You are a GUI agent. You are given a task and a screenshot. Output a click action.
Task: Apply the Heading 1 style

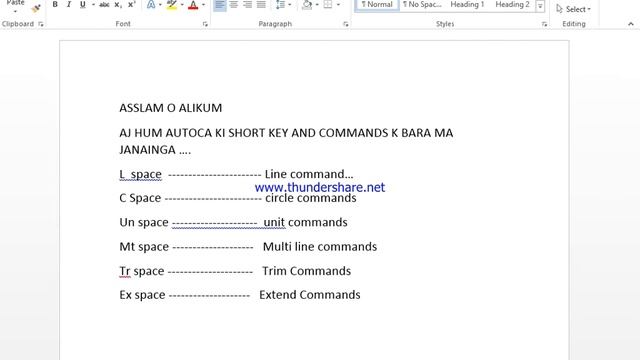click(x=467, y=5)
